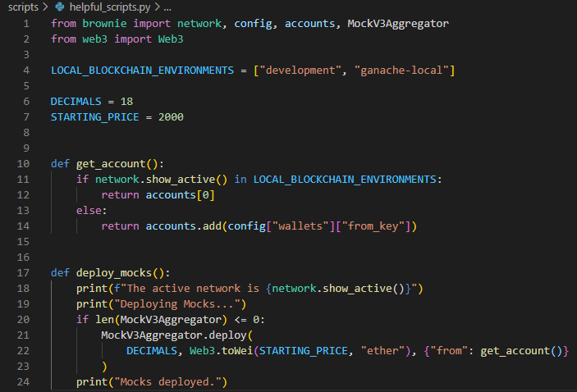Click the "Mocks deployed." string
This screenshot has height=392, width=577.
(x=167, y=382)
